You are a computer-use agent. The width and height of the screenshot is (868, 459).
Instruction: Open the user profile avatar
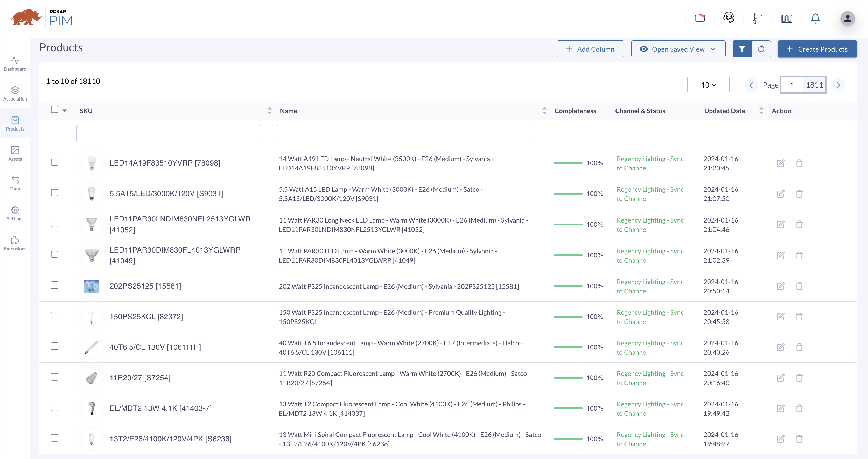click(x=848, y=19)
